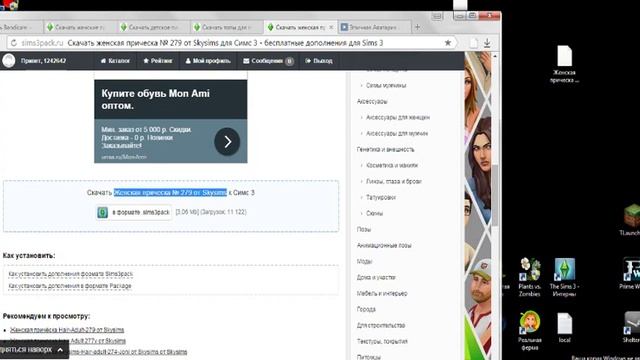Close the active Скачать женская tab
The width and height of the screenshot is (640, 360).
[331, 27]
